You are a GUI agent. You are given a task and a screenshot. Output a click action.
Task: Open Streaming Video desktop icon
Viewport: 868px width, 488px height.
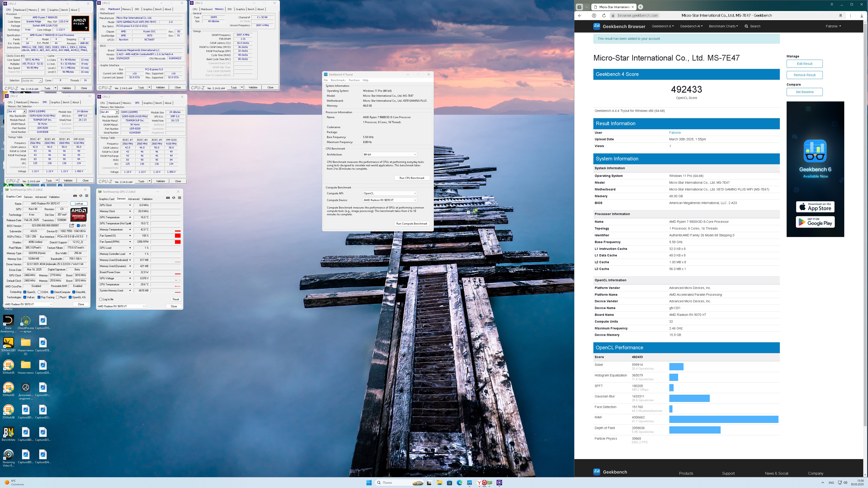coord(8,458)
